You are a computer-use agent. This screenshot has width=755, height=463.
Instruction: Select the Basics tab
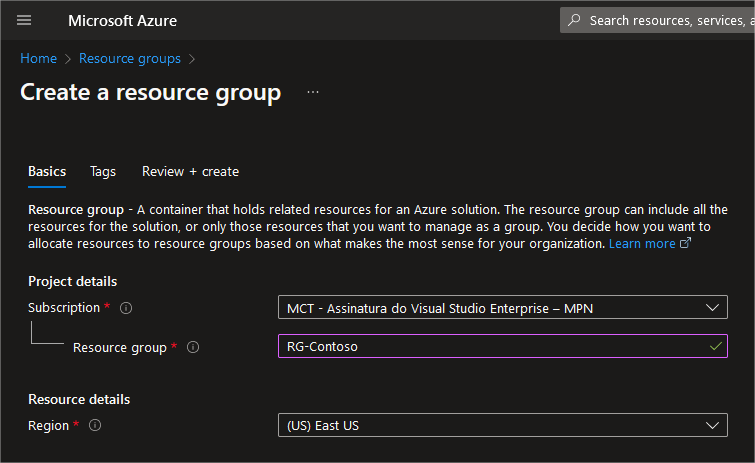[47, 171]
